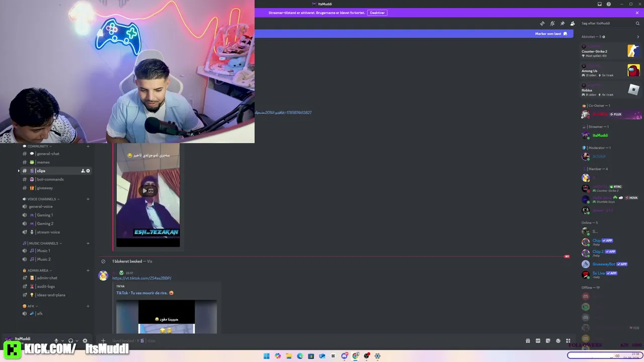Viewport: 644px width, 362px height.
Task: Dismiss the purple streamer mode banner
Action: (637, 13)
